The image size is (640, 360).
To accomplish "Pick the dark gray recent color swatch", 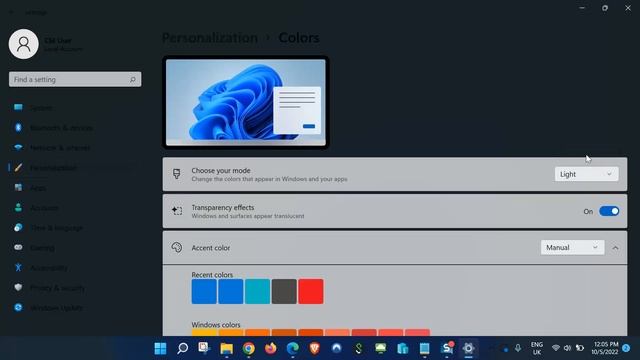I will (x=284, y=291).
